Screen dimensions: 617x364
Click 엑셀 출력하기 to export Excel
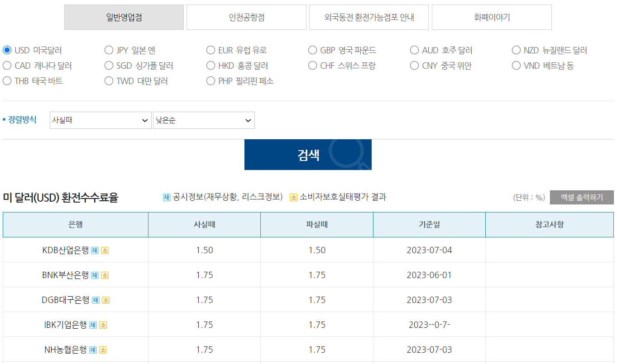click(x=582, y=197)
